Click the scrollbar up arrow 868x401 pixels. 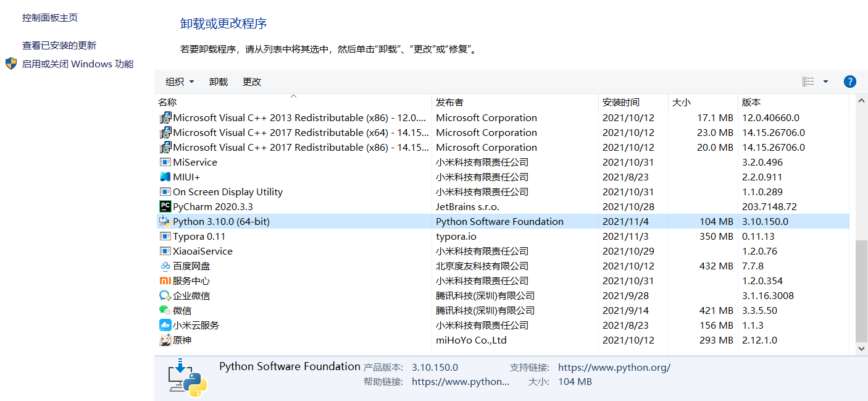pyautogui.click(x=862, y=101)
